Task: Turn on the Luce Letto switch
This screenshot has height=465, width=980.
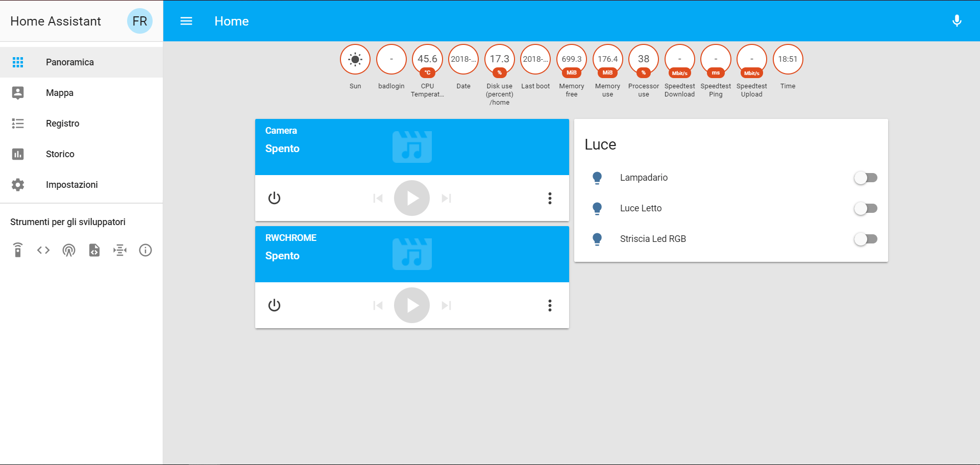Action: [865, 208]
